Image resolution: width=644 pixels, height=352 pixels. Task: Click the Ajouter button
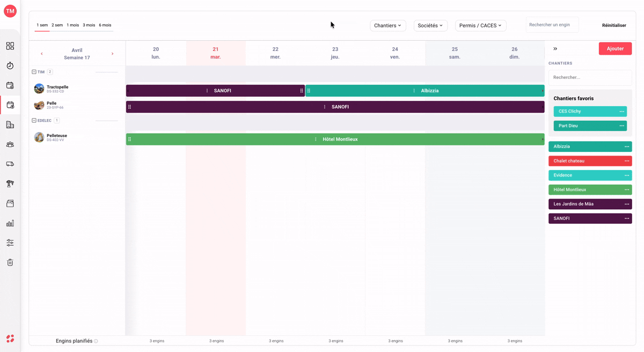[615, 49]
